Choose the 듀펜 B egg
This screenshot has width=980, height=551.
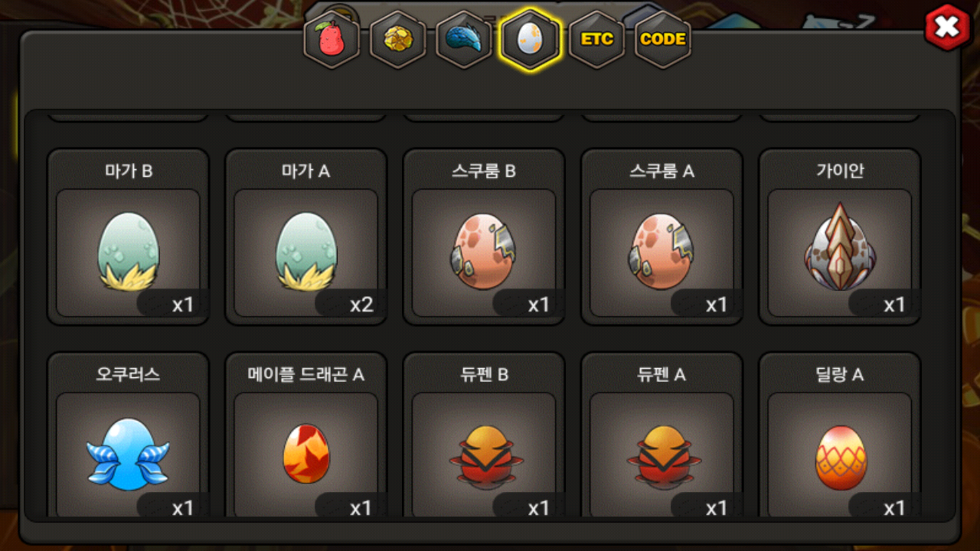[484, 435]
